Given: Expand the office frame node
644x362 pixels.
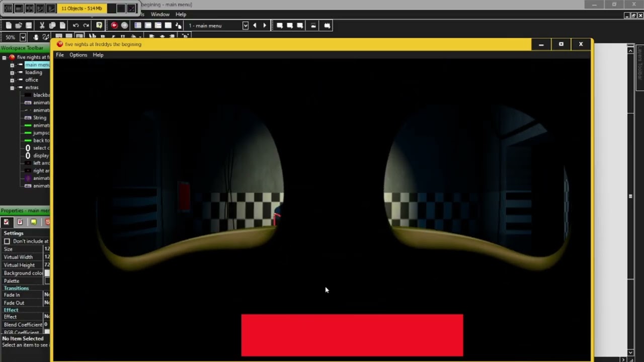Looking at the screenshot, I should click(12, 80).
